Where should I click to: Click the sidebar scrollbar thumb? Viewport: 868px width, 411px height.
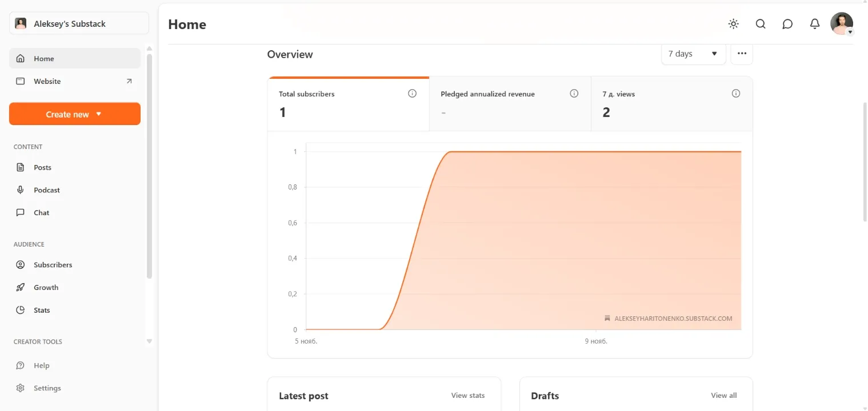point(150,166)
